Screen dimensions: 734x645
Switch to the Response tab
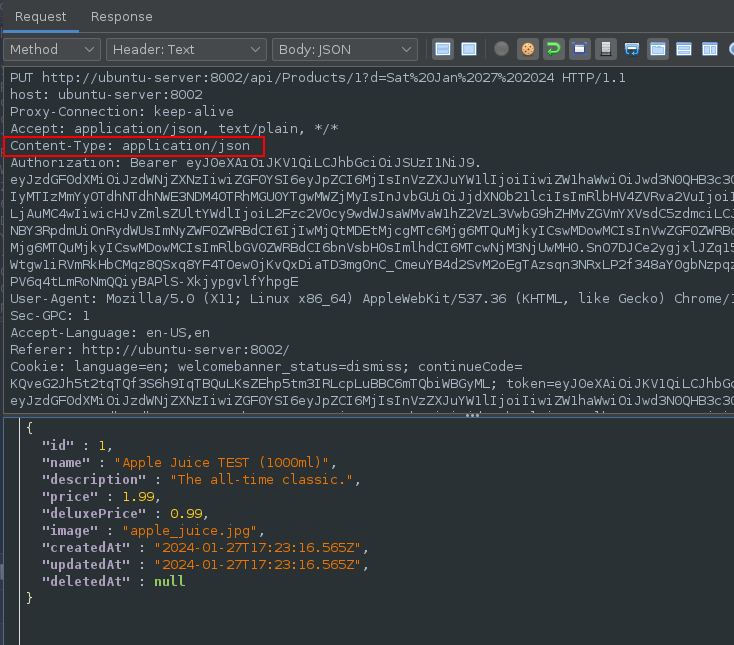pyautogui.click(x=121, y=16)
